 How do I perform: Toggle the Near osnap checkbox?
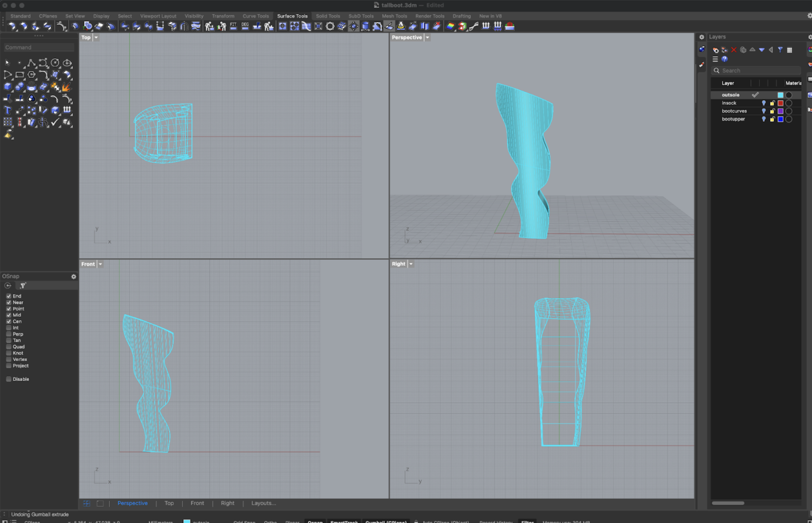[9, 303]
